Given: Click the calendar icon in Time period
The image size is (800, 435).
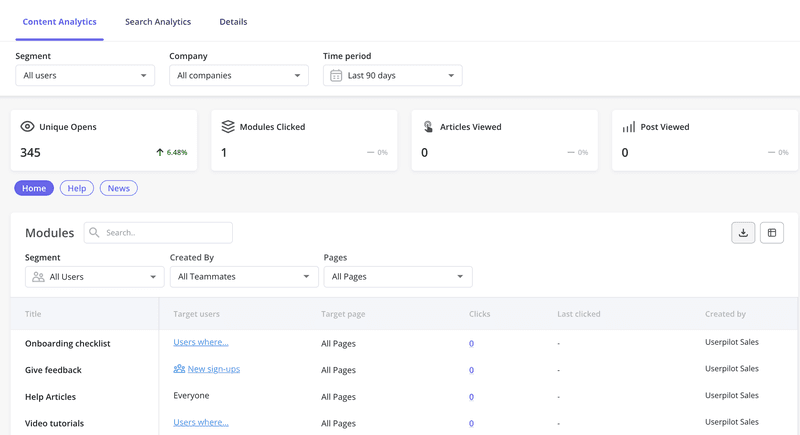Looking at the screenshot, I should coord(336,76).
